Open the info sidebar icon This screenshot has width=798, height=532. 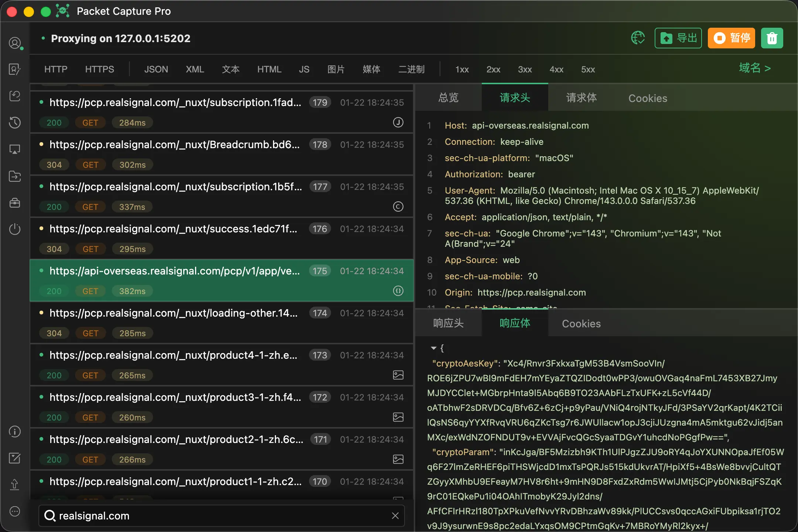[15, 432]
